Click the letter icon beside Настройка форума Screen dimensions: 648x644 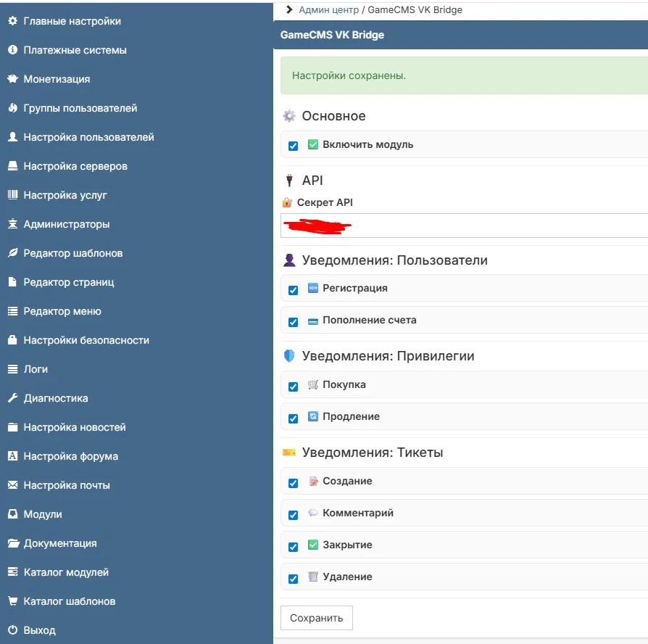pos(13,456)
